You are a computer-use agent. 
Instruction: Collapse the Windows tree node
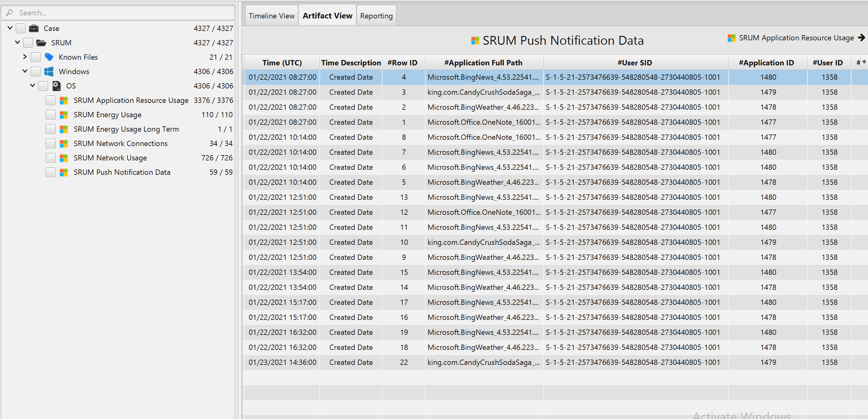pyautogui.click(x=25, y=71)
